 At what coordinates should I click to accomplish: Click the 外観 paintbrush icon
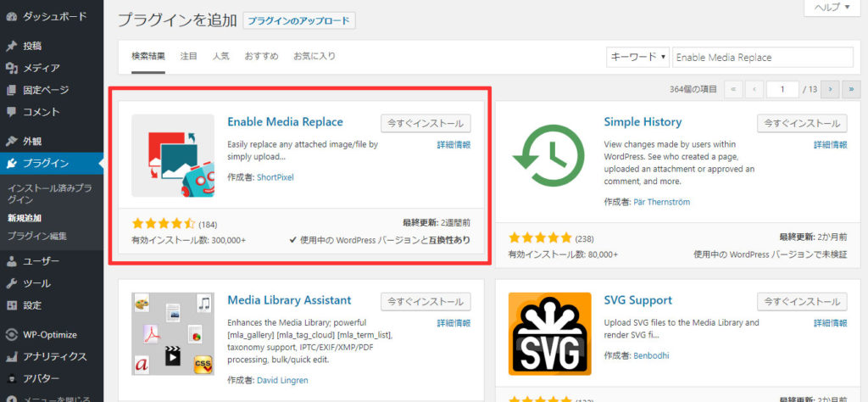11,141
